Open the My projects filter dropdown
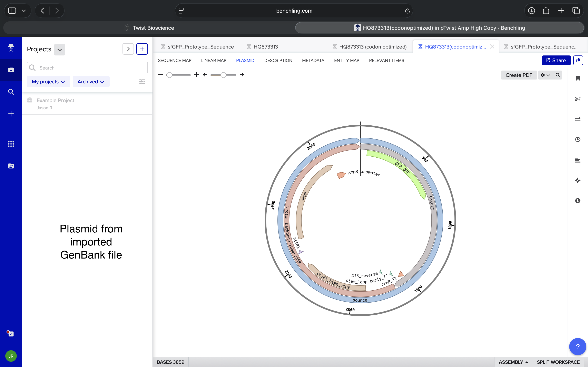 (x=48, y=82)
